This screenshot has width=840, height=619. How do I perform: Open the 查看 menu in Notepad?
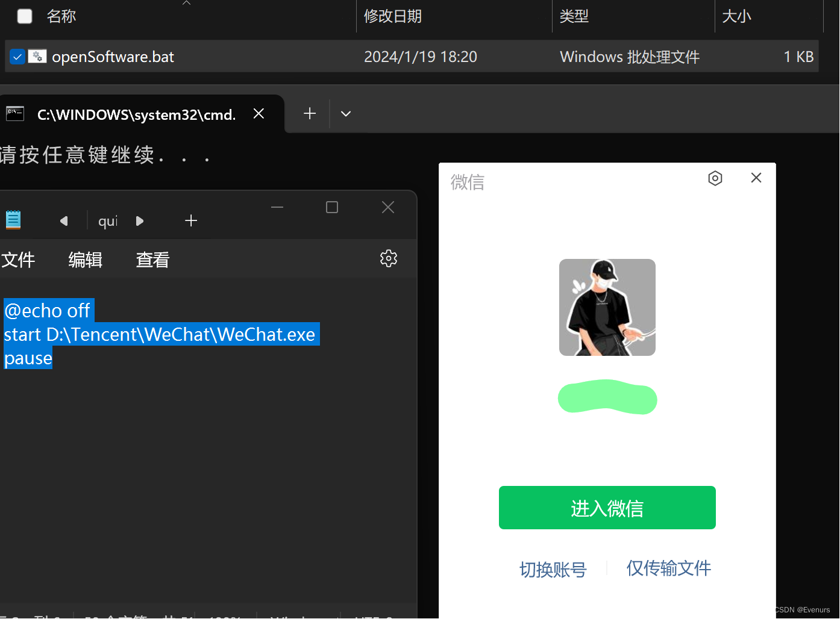pos(153,260)
